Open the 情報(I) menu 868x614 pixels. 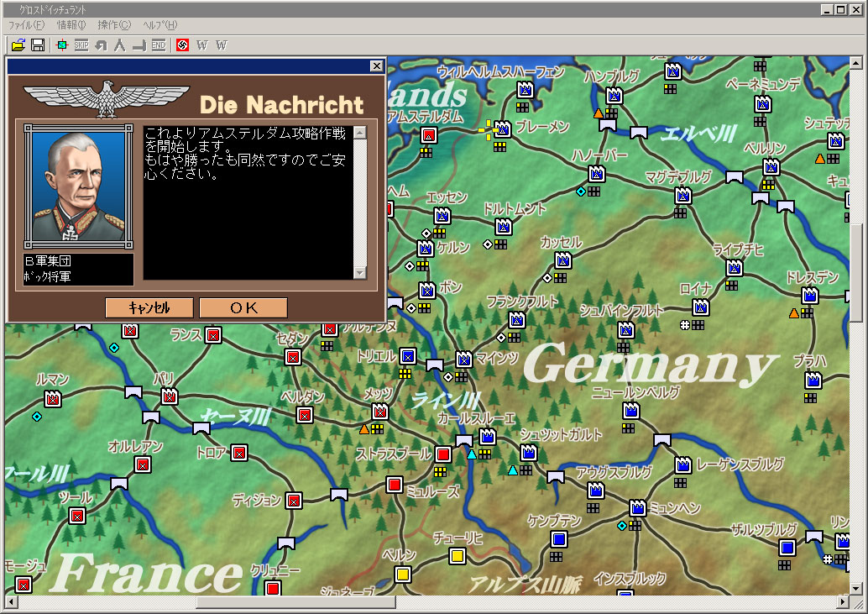(x=71, y=25)
